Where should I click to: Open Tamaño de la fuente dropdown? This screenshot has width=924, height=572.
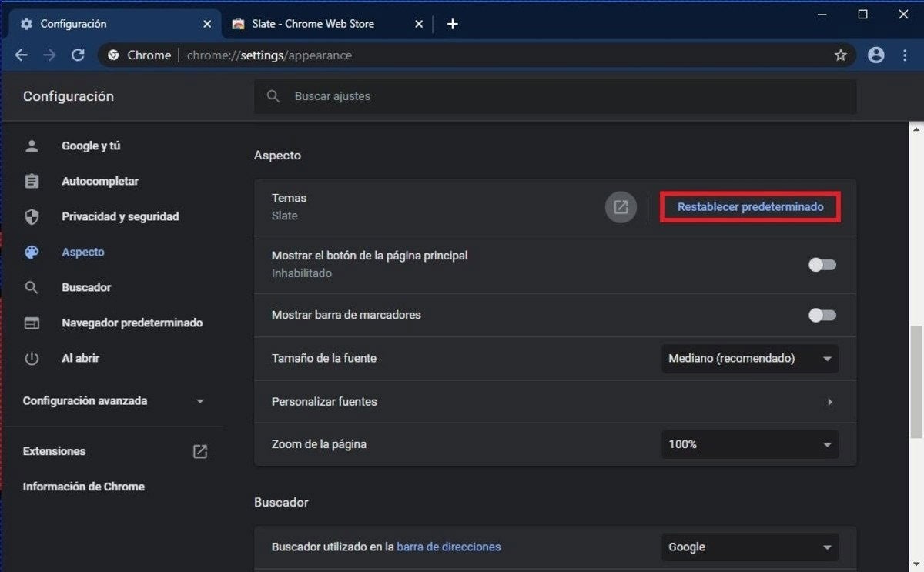pos(749,359)
